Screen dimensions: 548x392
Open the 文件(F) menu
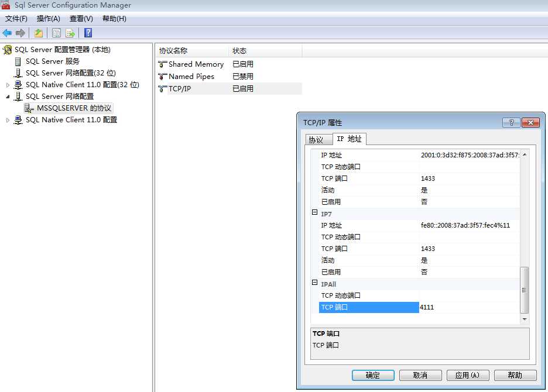pyautogui.click(x=16, y=19)
